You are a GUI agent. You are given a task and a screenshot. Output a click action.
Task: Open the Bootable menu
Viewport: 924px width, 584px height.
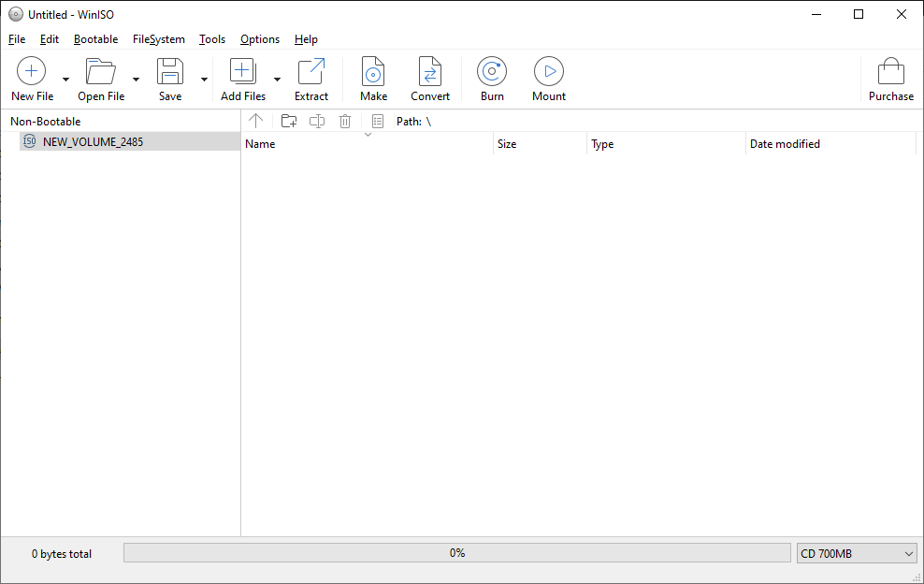coord(96,39)
